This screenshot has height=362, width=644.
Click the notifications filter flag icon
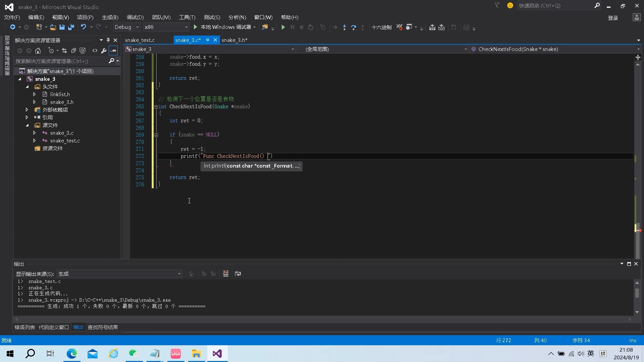497,5
